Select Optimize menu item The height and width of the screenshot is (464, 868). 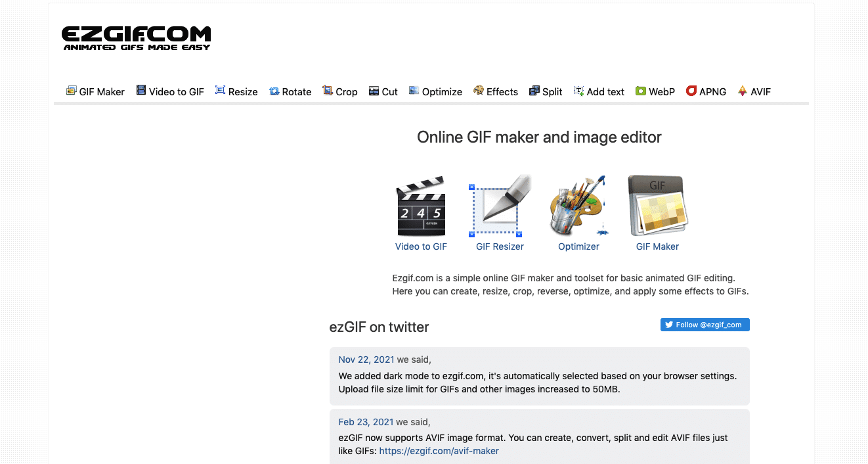click(435, 91)
